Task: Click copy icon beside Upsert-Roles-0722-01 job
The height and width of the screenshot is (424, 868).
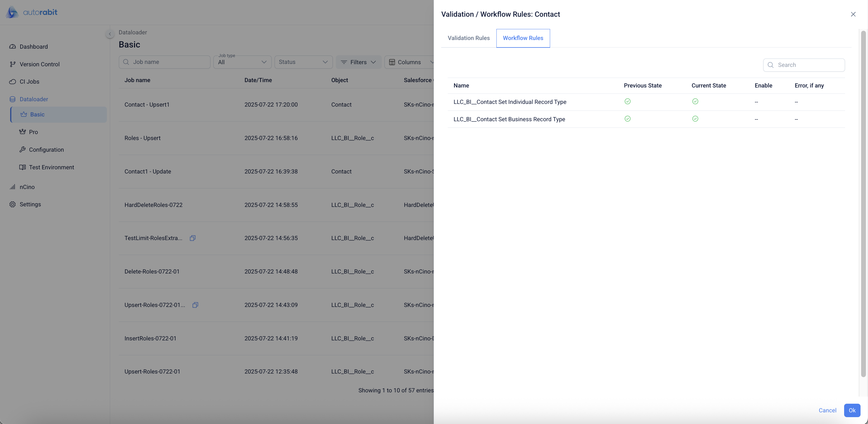Action: point(195,305)
